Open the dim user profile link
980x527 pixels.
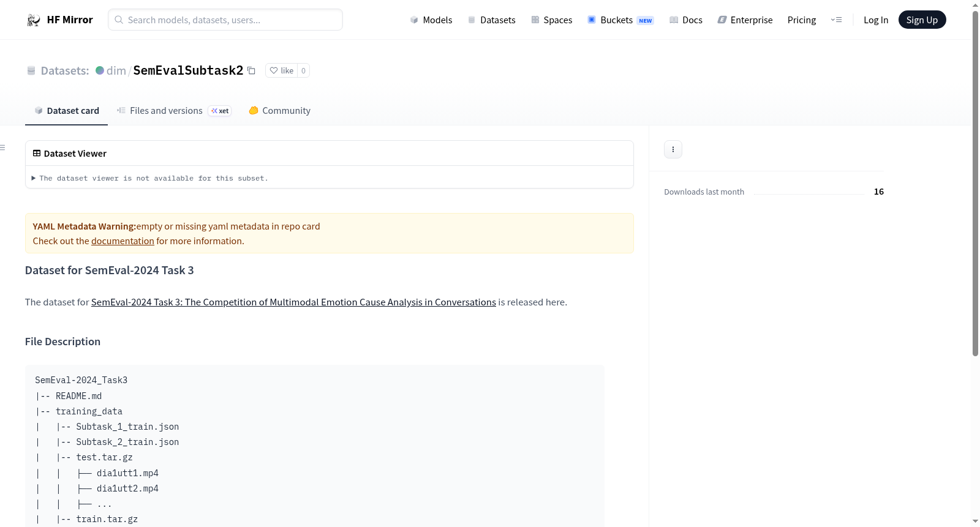(x=116, y=70)
